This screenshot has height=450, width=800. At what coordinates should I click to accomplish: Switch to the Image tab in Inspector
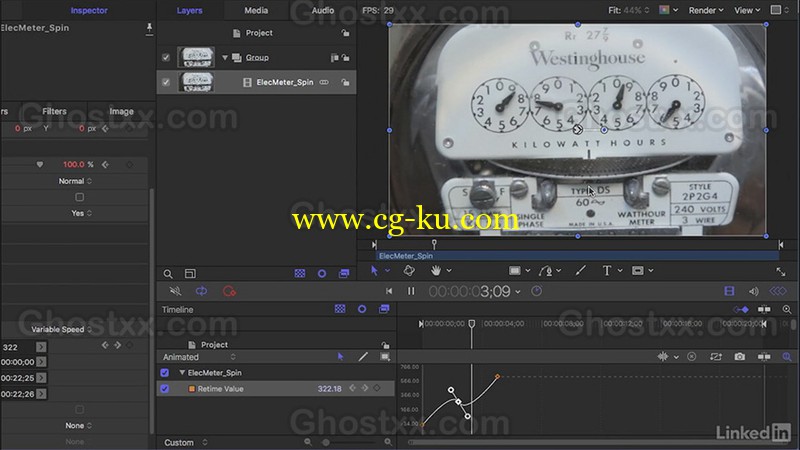[121, 111]
